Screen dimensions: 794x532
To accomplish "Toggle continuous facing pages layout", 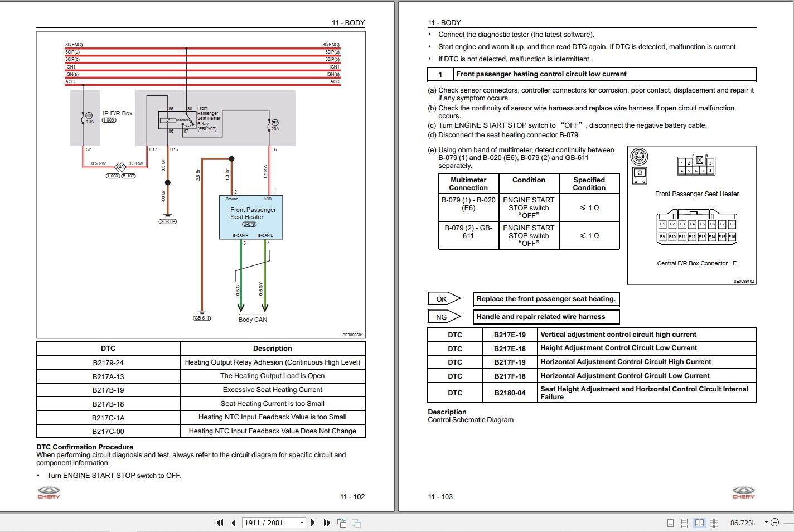I will click(715, 523).
